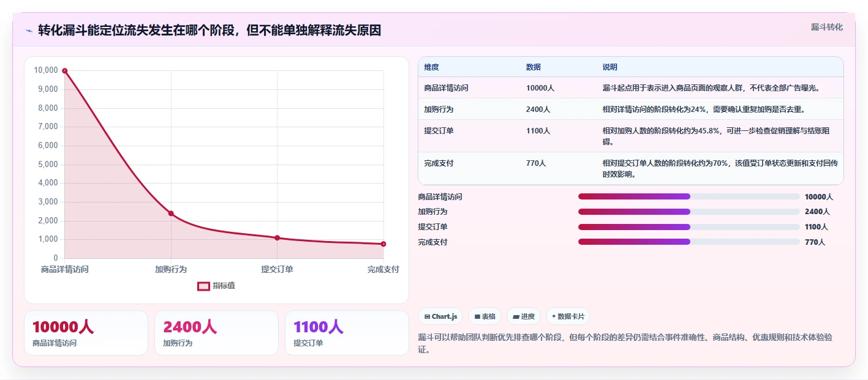Click the 2400人 value beside the 加购行为 progress bar
868x380 pixels.
pyautogui.click(x=817, y=212)
